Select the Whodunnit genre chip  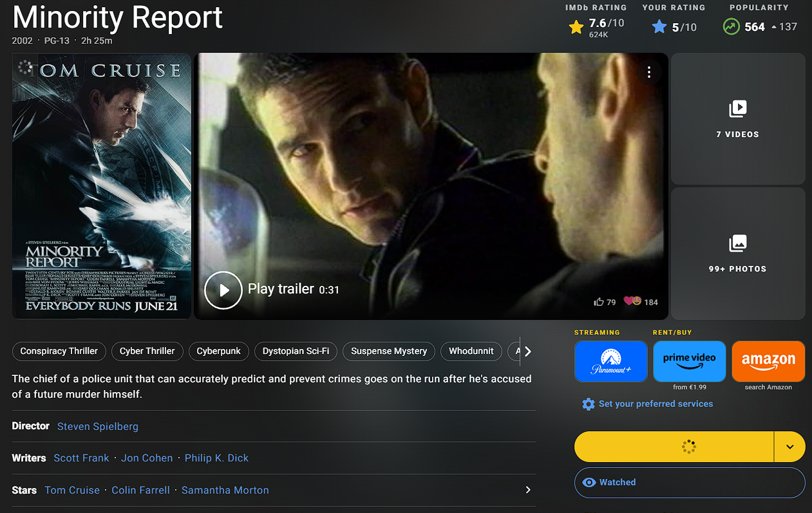click(471, 351)
